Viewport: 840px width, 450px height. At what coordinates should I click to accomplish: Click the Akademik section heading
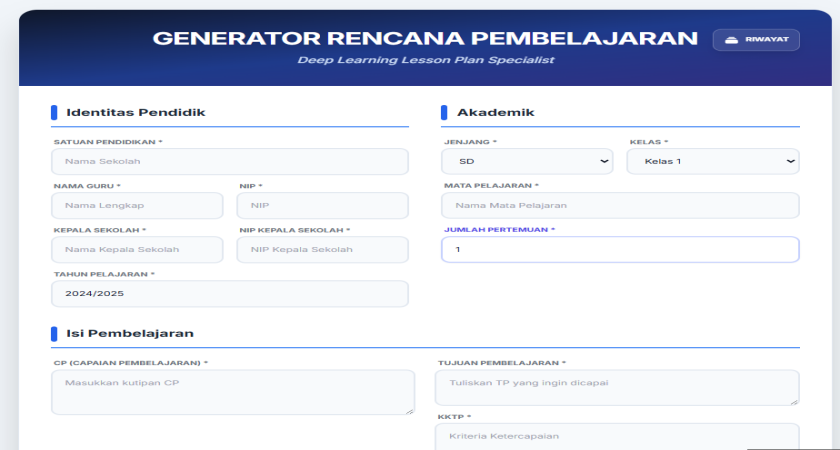pyautogui.click(x=495, y=112)
